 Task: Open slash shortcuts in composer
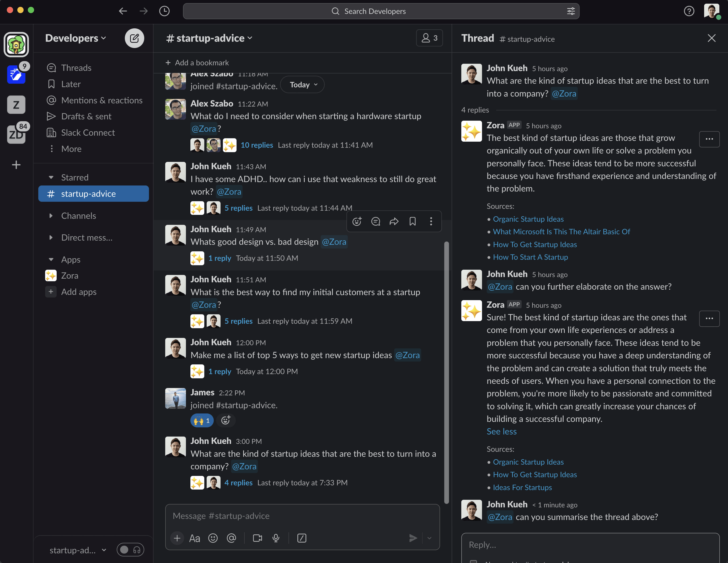point(302,538)
